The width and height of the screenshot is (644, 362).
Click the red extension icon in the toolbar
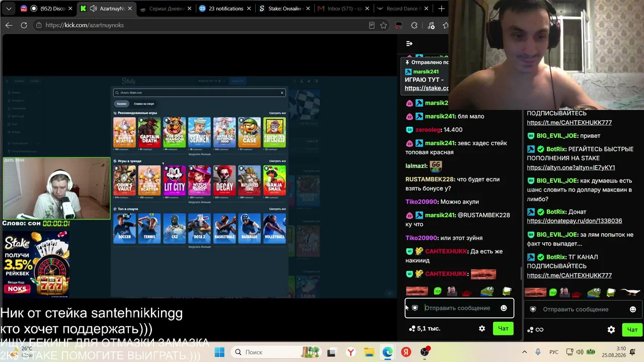(x=398, y=25)
